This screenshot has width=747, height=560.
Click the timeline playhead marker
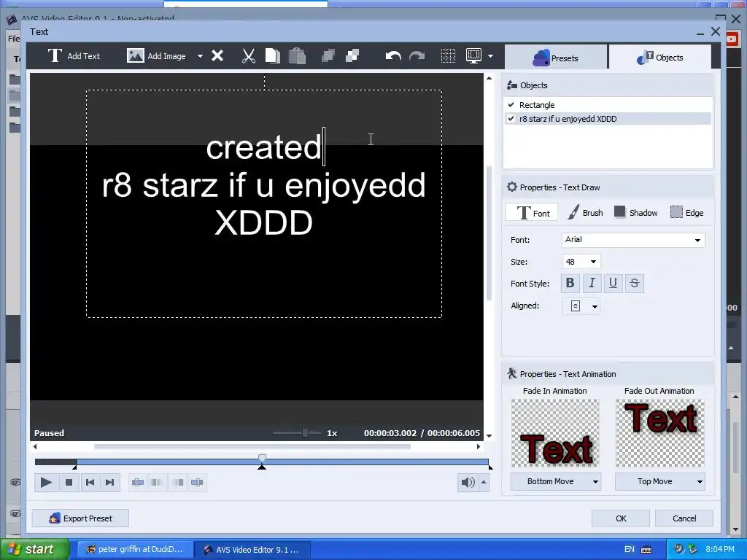262,459
